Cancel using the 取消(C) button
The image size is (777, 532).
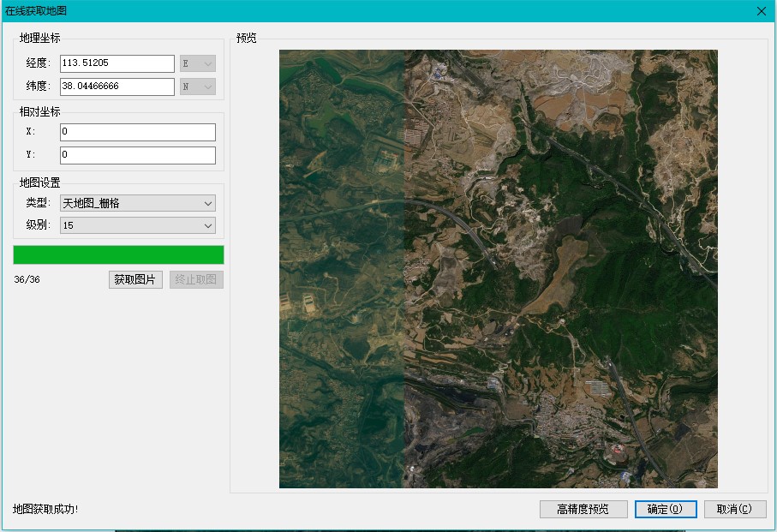tap(735, 509)
